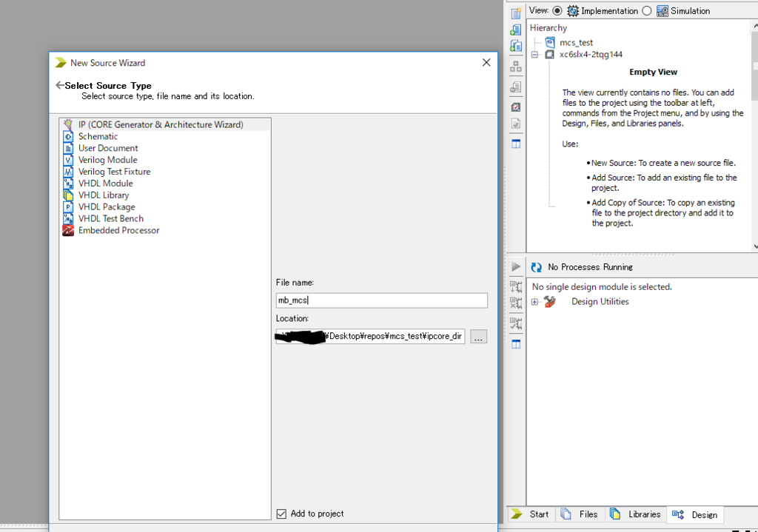This screenshot has height=532, width=758.
Task: Click the Design Utilities toolbox icon
Action: 550,301
